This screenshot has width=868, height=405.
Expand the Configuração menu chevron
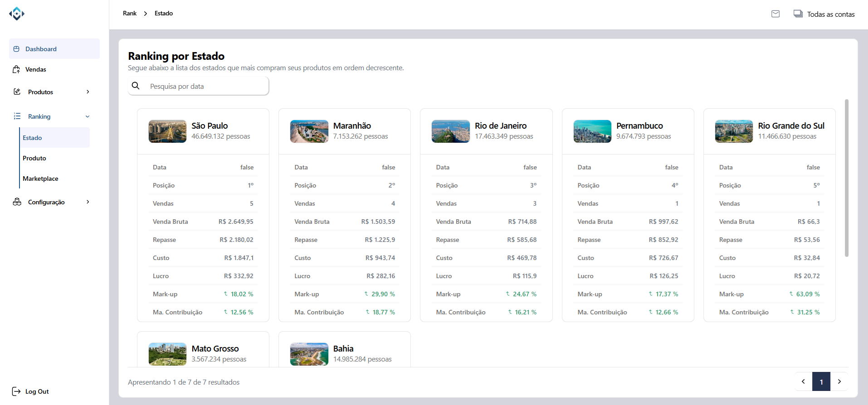pyautogui.click(x=88, y=202)
